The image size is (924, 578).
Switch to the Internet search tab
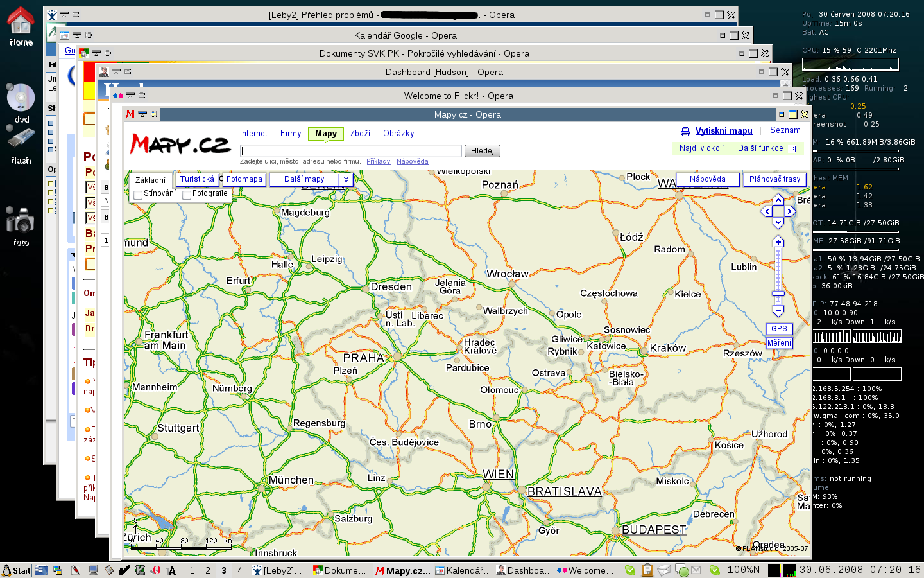coord(253,134)
